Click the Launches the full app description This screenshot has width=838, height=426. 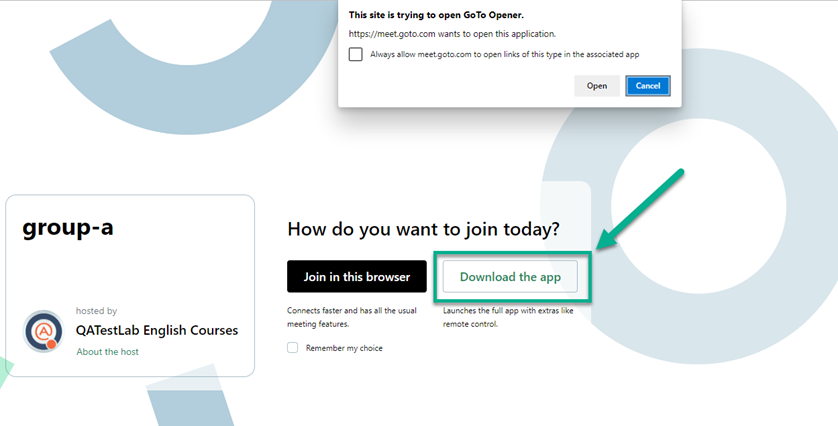508,317
